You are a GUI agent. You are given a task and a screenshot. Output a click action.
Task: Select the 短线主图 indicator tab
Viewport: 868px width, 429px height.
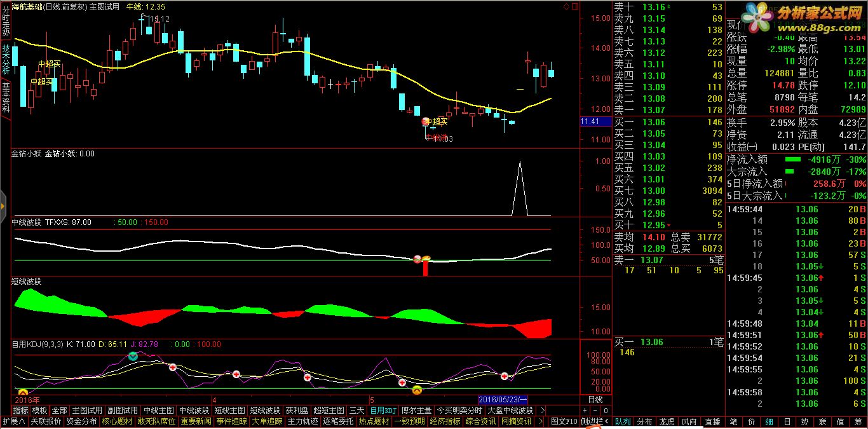pos(229,411)
